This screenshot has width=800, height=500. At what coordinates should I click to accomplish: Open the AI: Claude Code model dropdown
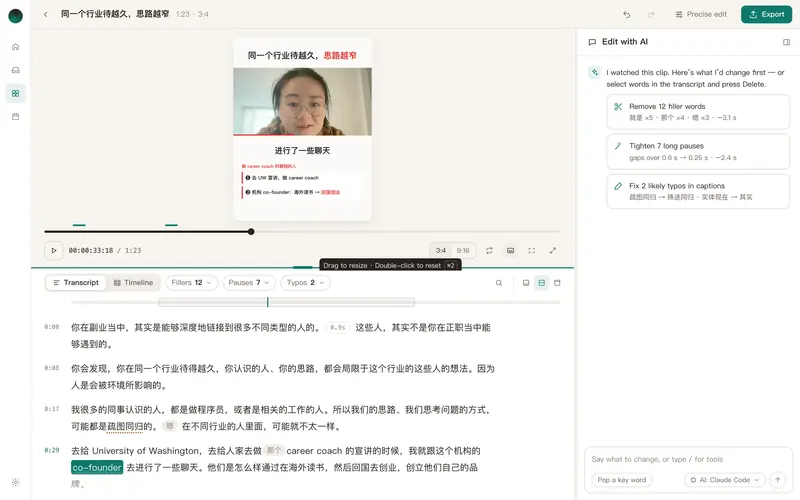(724, 480)
